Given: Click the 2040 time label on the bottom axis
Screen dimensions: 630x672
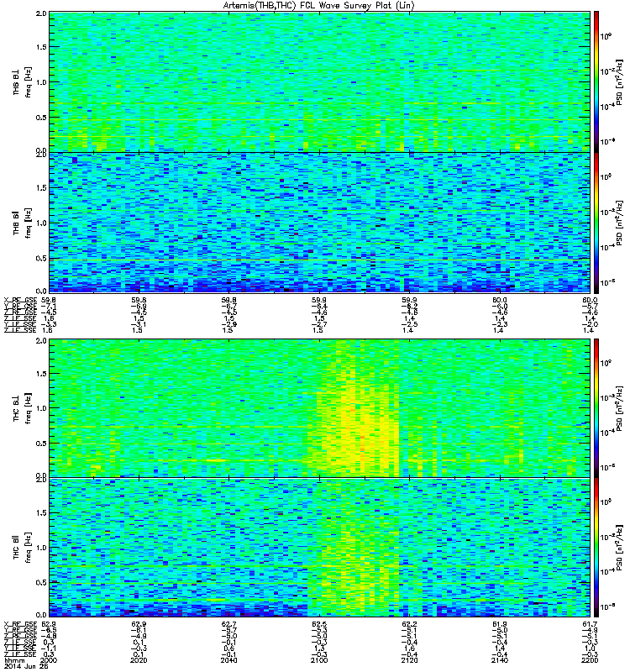Looking at the screenshot, I should 228,660.
